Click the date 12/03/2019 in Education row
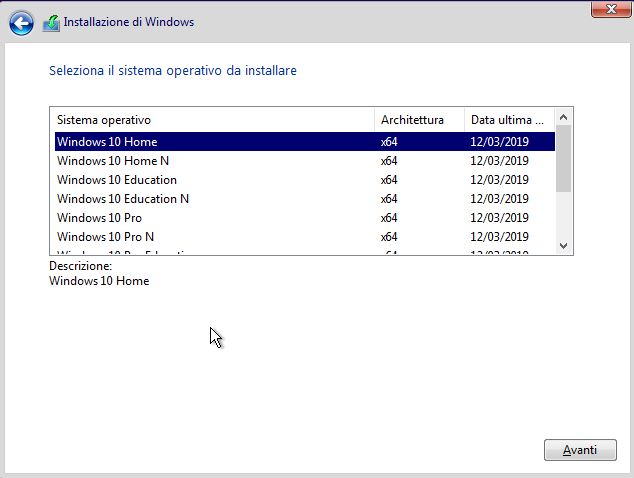634x478 pixels. [499, 180]
